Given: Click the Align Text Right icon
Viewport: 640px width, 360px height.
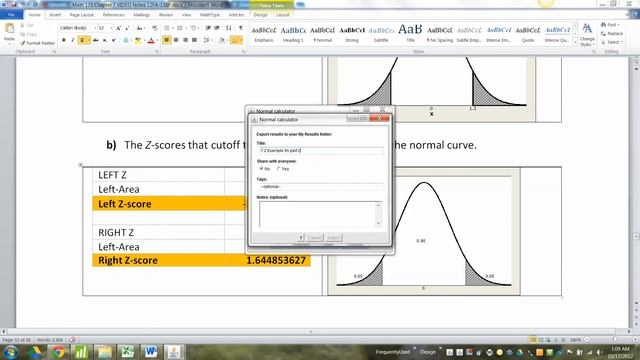Looking at the screenshot, I should (185, 40).
